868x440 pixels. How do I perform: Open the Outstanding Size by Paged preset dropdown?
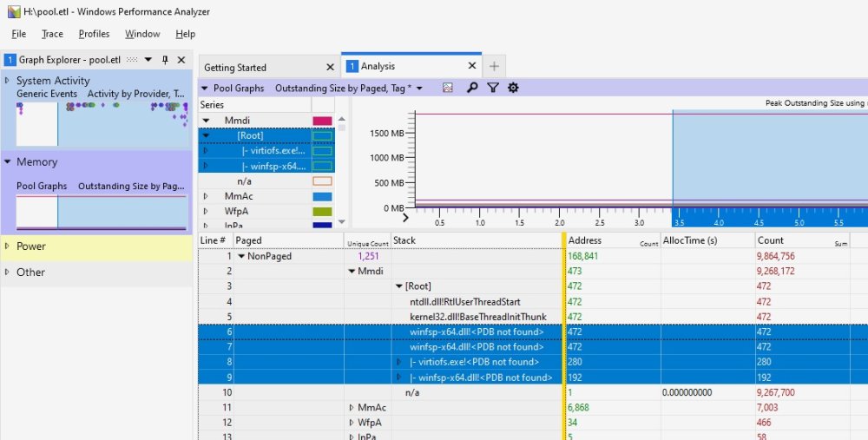tap(419, 88)
